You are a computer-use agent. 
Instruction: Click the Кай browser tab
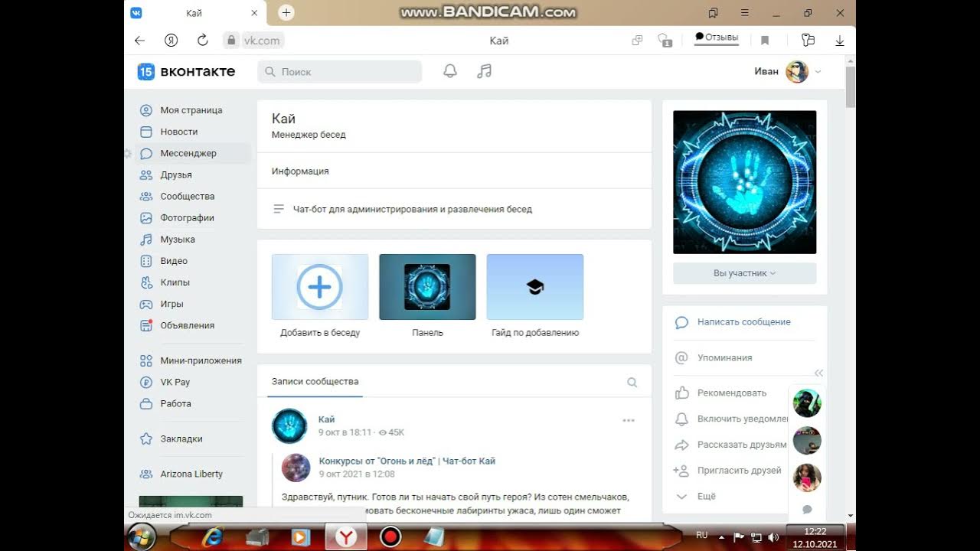pyautogui.click(x=194, y=13)
